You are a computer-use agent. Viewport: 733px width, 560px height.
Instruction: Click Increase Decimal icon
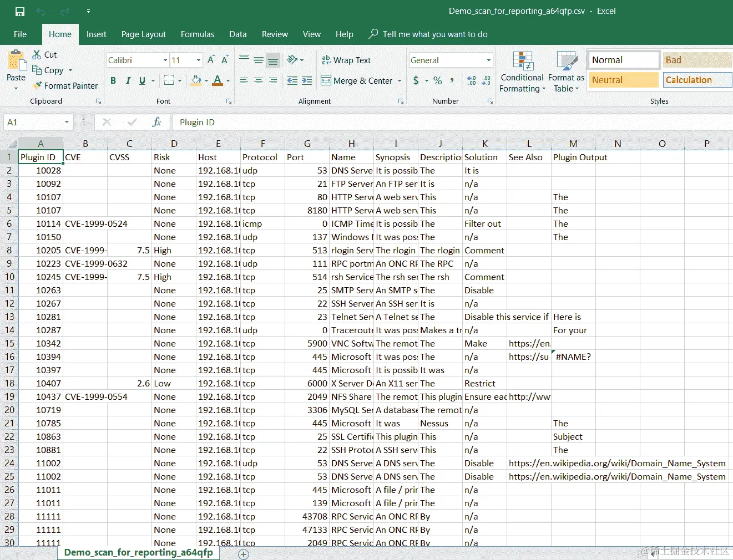tap(472, 80)
